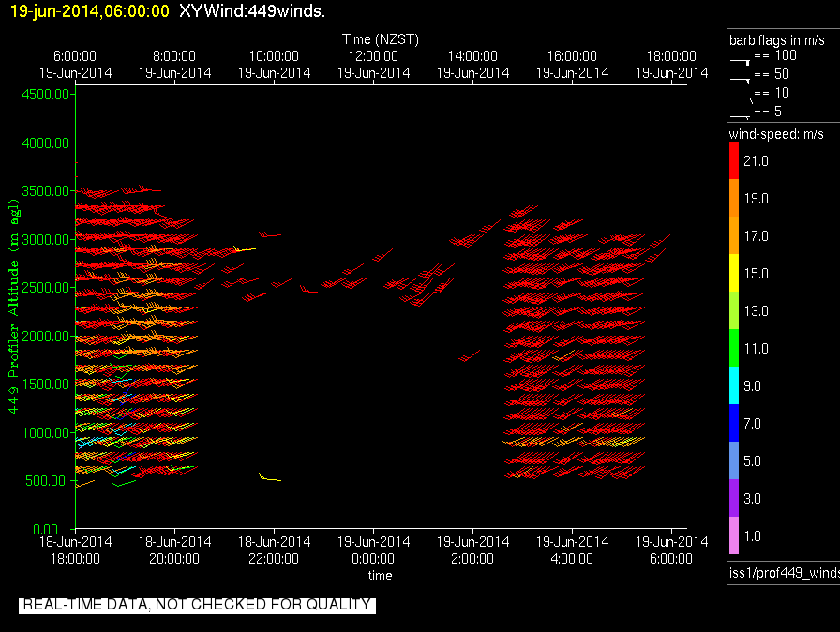Click the 50 m/s barb flag symbol
Viewport: 840px width, 632px height.
click(740, 81)
